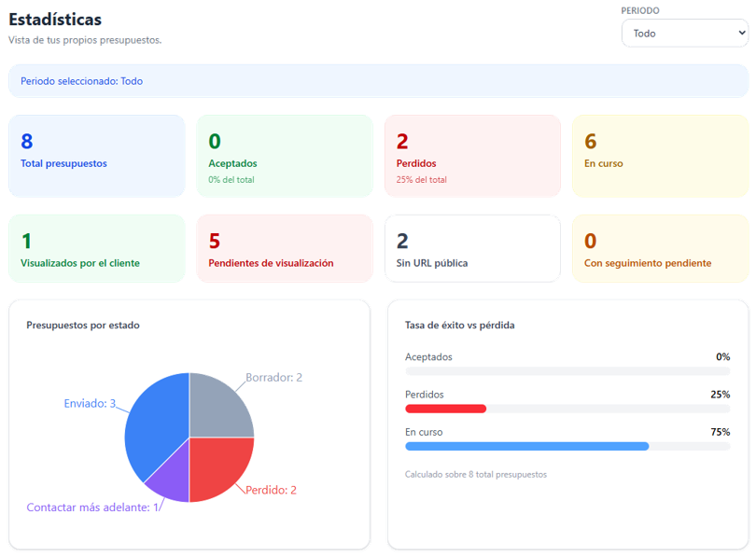The height and width of the screenshot is (556, 756).
Task: Click the black Sin URL pública card
Action: point(472,248)
